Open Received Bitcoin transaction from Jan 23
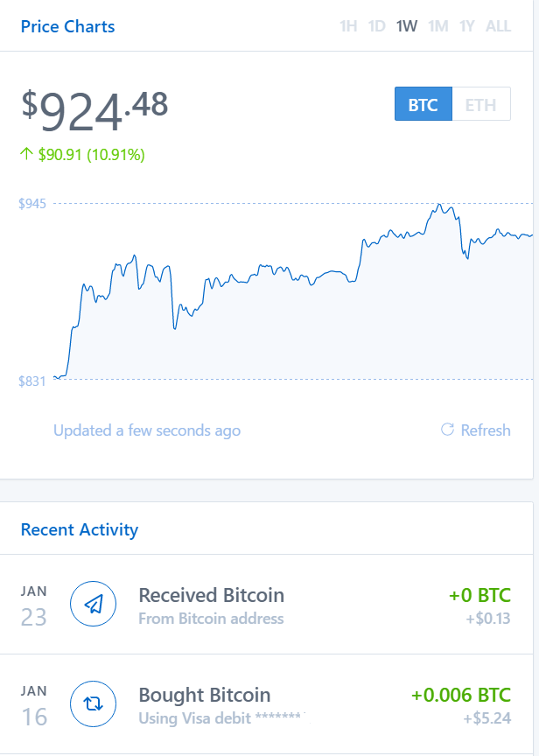The image size is (539, 756). click(211, 596)
